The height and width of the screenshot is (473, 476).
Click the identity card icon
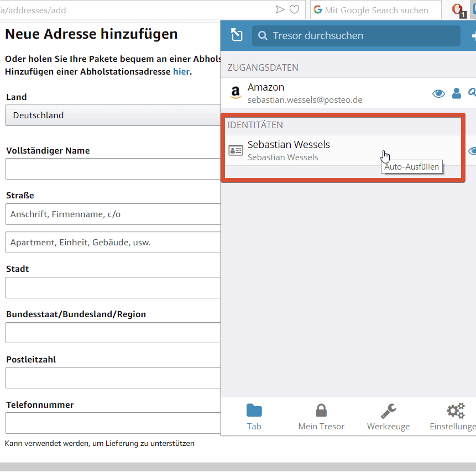236,150
